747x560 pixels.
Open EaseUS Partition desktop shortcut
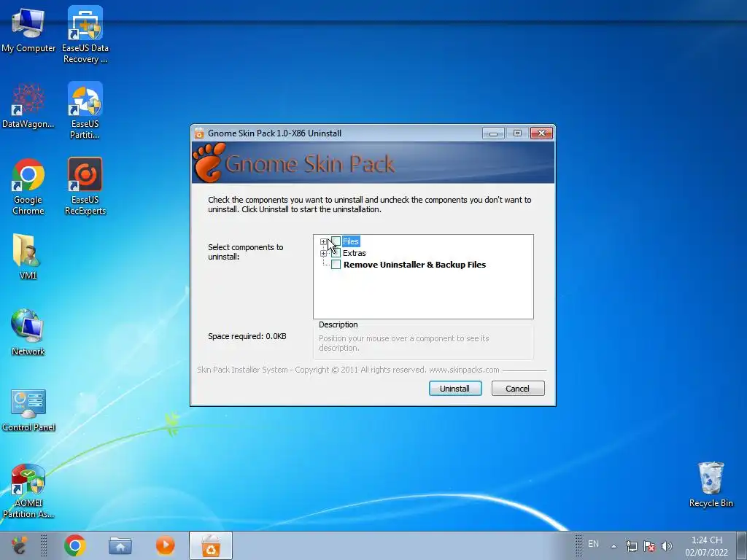pos(85,110)
